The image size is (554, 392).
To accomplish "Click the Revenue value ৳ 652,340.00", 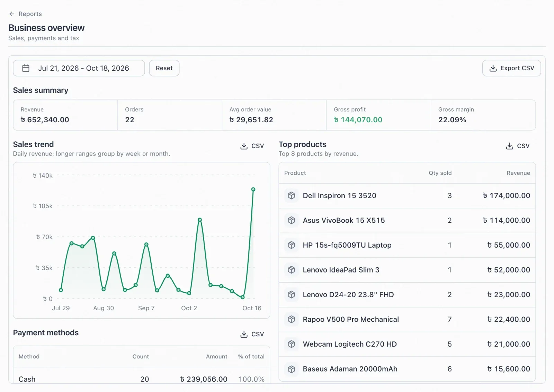I will (45, 120).
